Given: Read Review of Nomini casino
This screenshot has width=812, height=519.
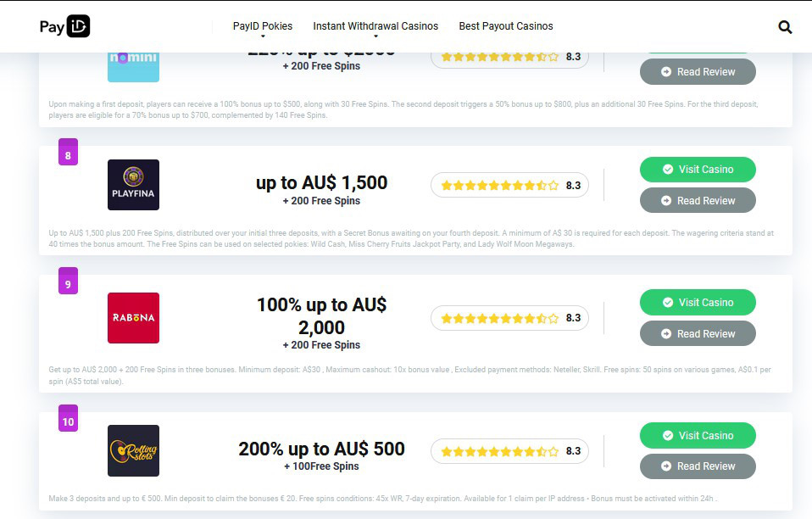Looking at the screenshot, I should tap(698, 72).
